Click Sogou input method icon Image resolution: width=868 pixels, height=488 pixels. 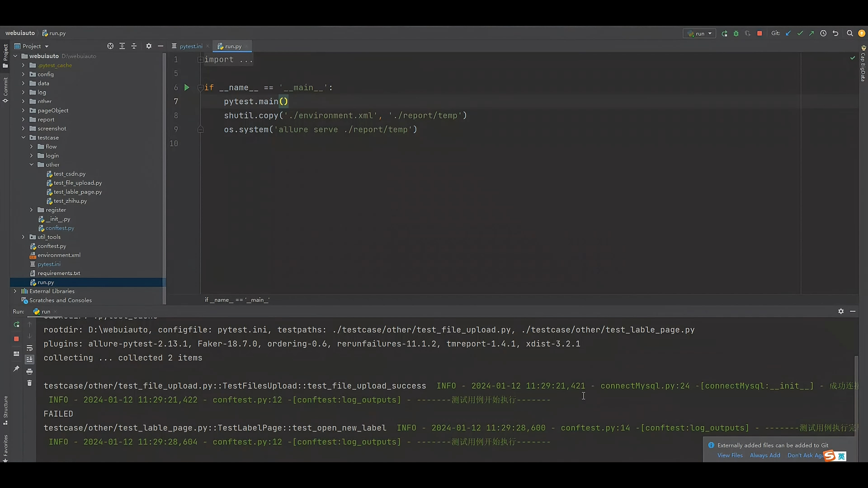[x=830, y=455]
